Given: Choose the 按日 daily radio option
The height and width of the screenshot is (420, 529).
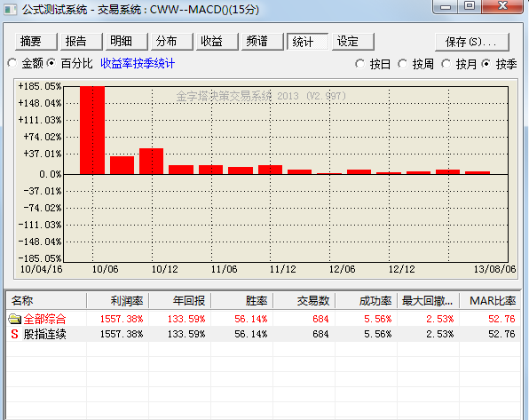Looking at the screenshot, I should (359, 64).
